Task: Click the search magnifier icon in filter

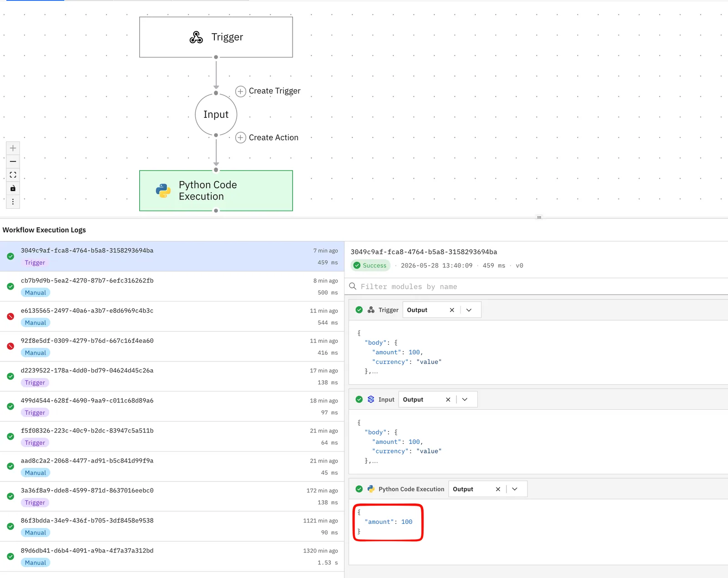Action: 353,286
